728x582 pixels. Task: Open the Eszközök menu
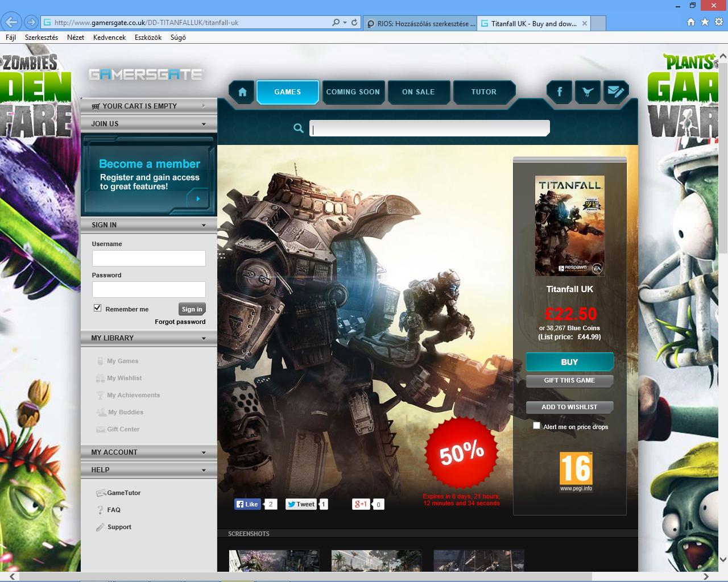pos(148,38)
